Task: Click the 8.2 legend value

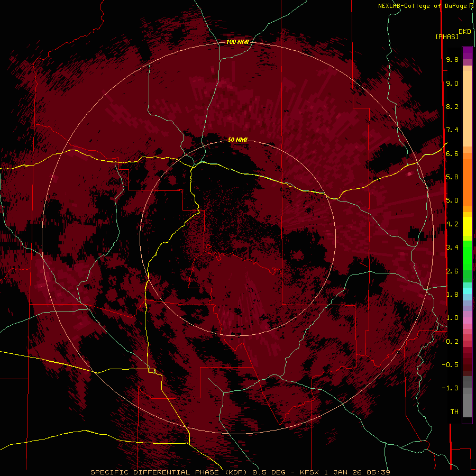Action: click(x=452, y=106)
